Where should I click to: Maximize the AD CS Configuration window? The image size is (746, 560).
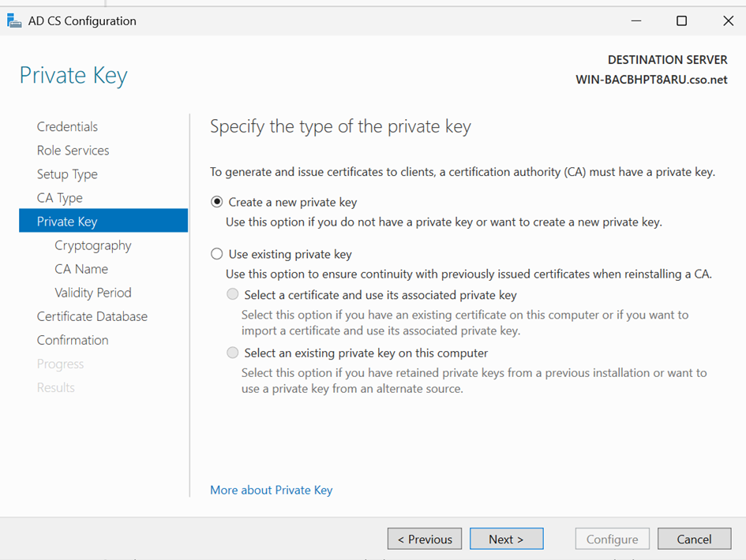[x=681, y=21]
